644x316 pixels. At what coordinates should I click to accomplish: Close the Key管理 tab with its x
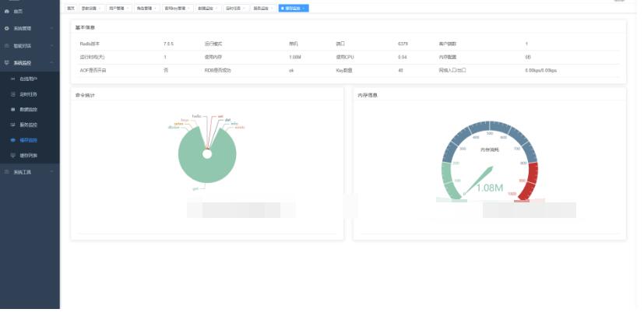188,9
